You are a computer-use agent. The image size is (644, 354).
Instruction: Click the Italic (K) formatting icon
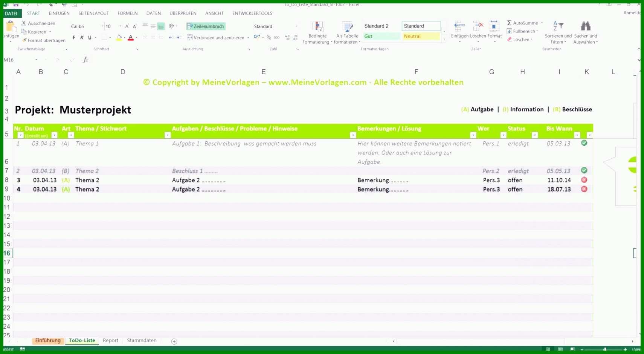pos(82,38)
